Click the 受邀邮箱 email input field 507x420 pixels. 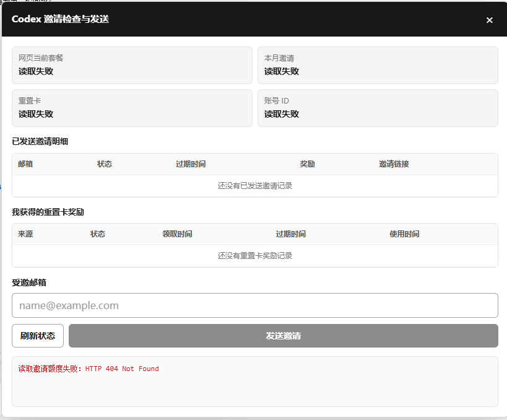[x=255, y=305]
